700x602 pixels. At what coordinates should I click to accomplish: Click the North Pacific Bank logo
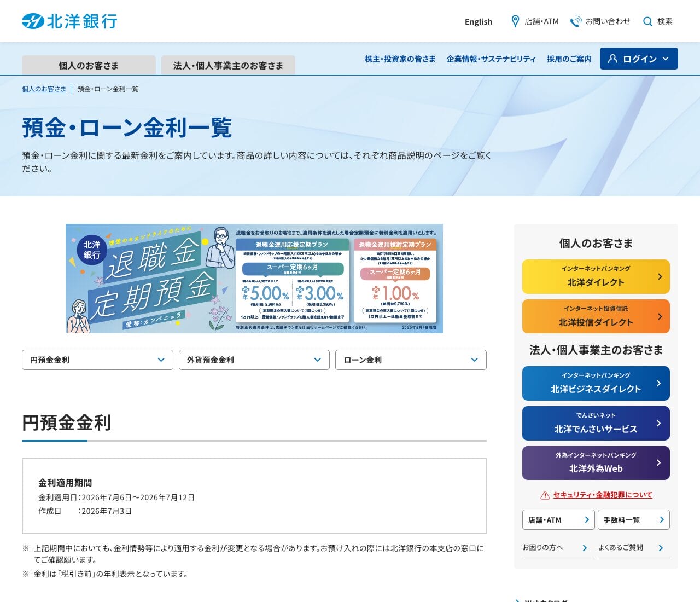[x=69, y=21]
